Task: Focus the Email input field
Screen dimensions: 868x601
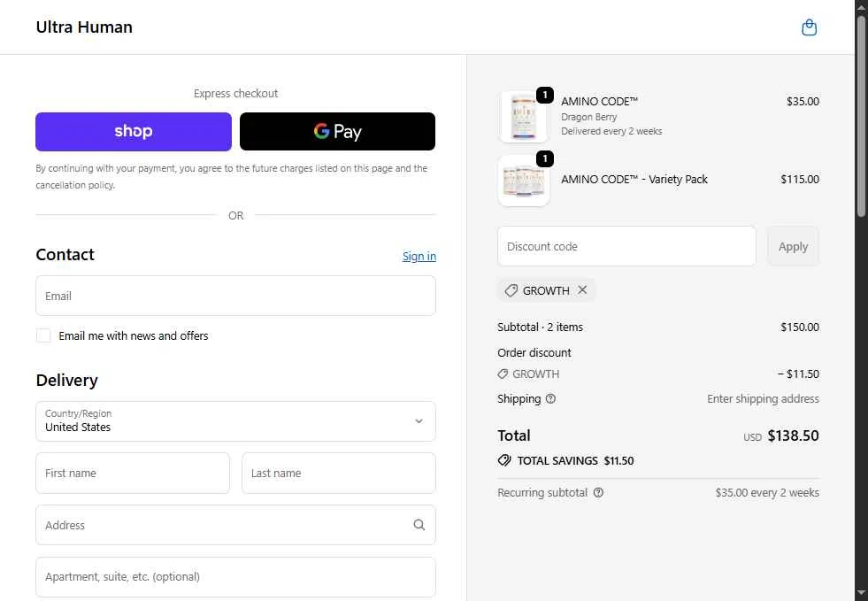Action: [236, 296]
